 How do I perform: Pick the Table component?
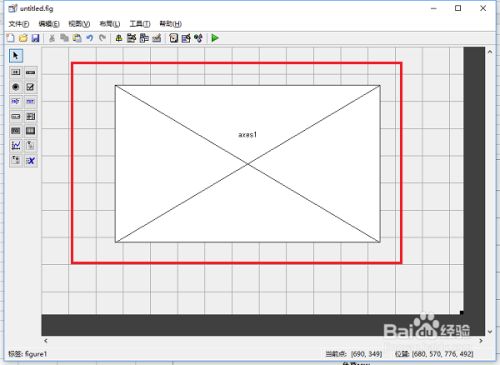point(30,131)
